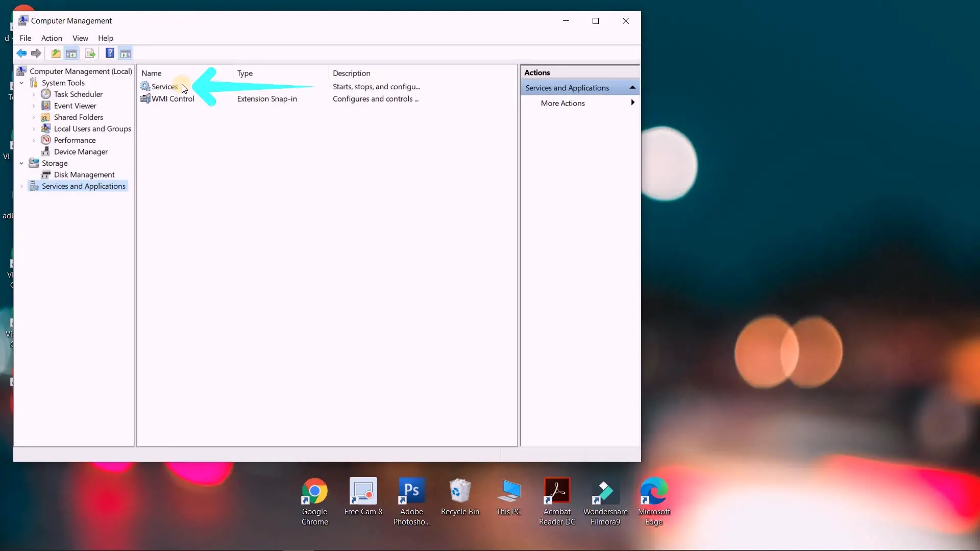Click the Up one level folder icon
Image resolution: width=980 pixels, height=551 pixels.
pyautogui.click(x=56, y=53)
